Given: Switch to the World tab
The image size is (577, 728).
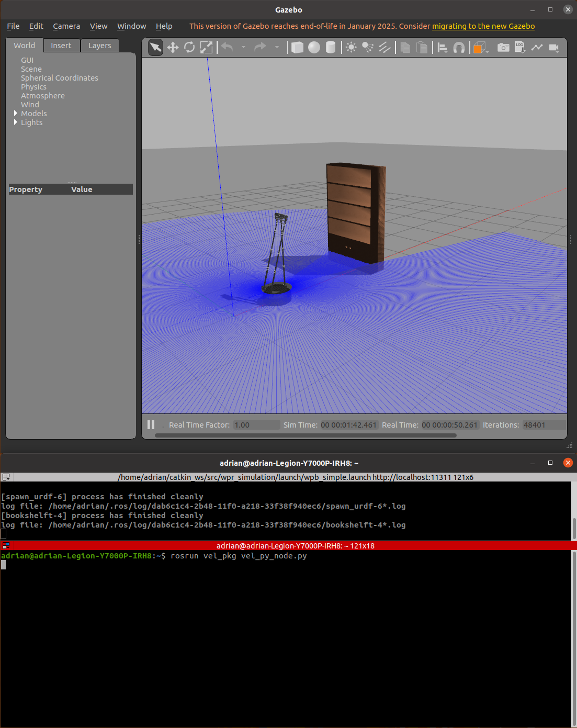Looking at the screenshot, I should (25, 46).
